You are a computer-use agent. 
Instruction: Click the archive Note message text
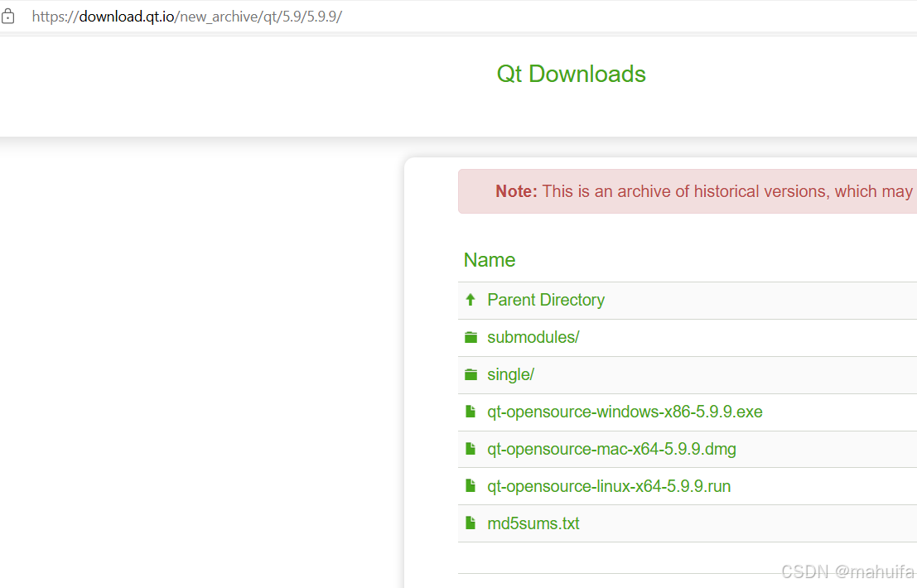pos(706,191)
